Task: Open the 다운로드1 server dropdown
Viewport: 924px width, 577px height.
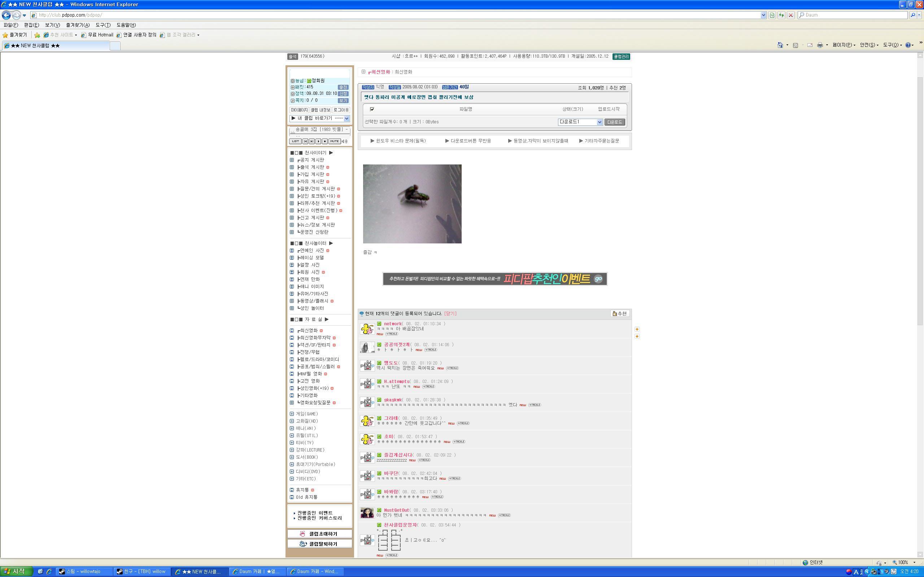Action: coord(599,122)
